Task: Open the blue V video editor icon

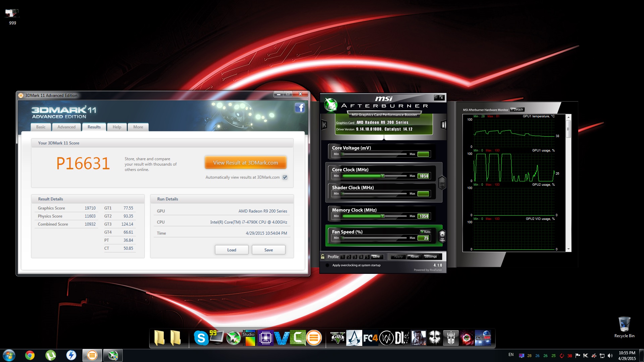Action: 281,338
